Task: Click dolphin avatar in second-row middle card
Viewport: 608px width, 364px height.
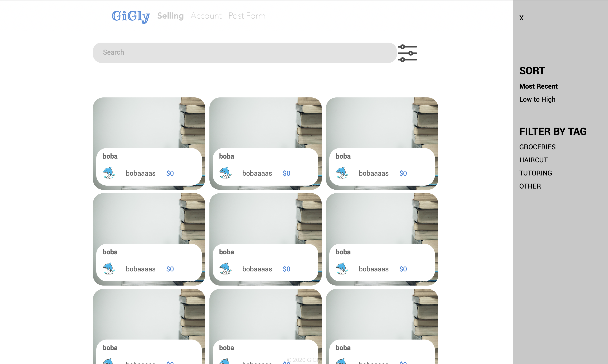Action: (x=225, y=269)
